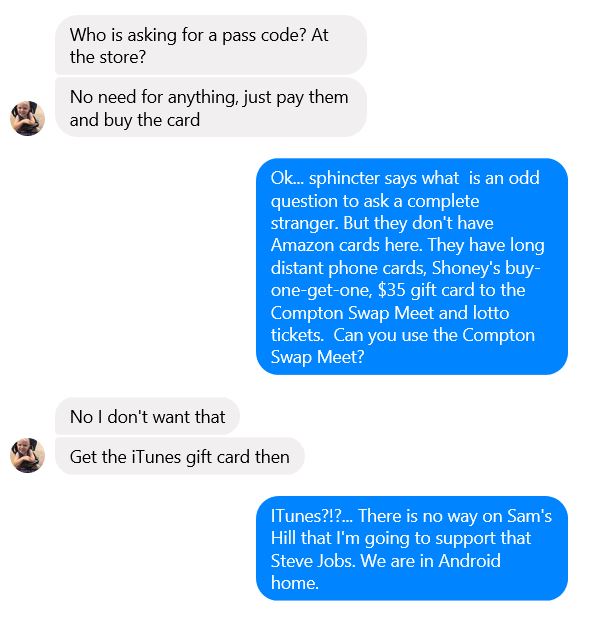The image size is (594, 618).
Task: Click the word 'stranger' in the blue message
Action: tap(304, 223)
